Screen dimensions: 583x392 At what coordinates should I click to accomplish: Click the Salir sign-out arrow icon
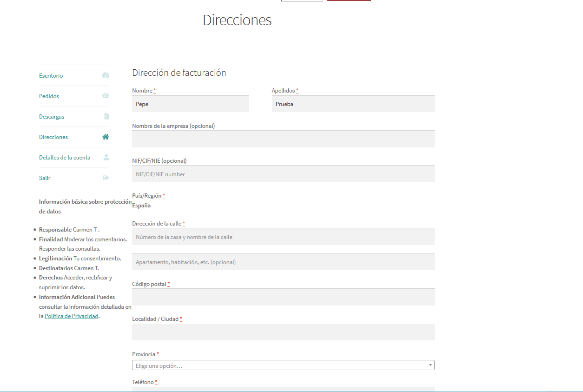pyautogui.click(x=106, y=178)
